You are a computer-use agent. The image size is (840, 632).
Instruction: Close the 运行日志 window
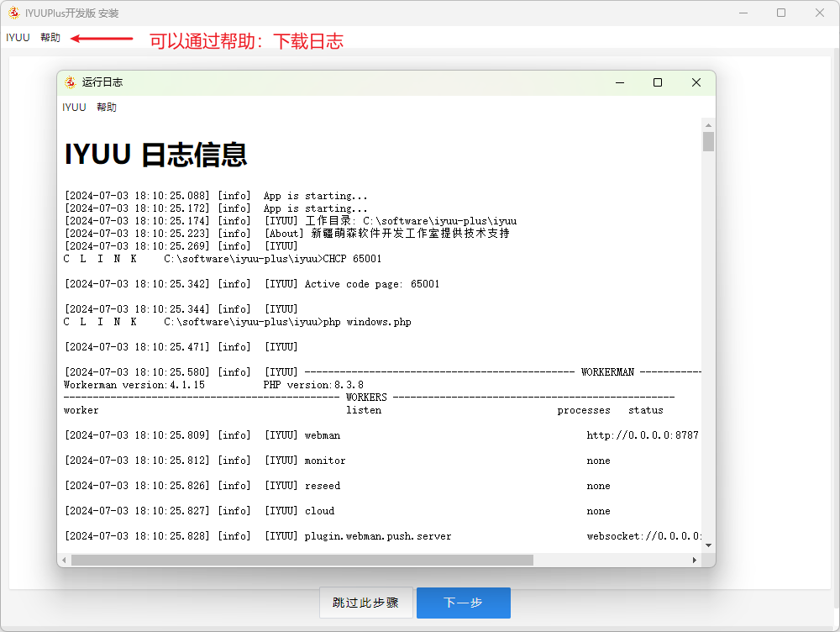coord(696,82)
